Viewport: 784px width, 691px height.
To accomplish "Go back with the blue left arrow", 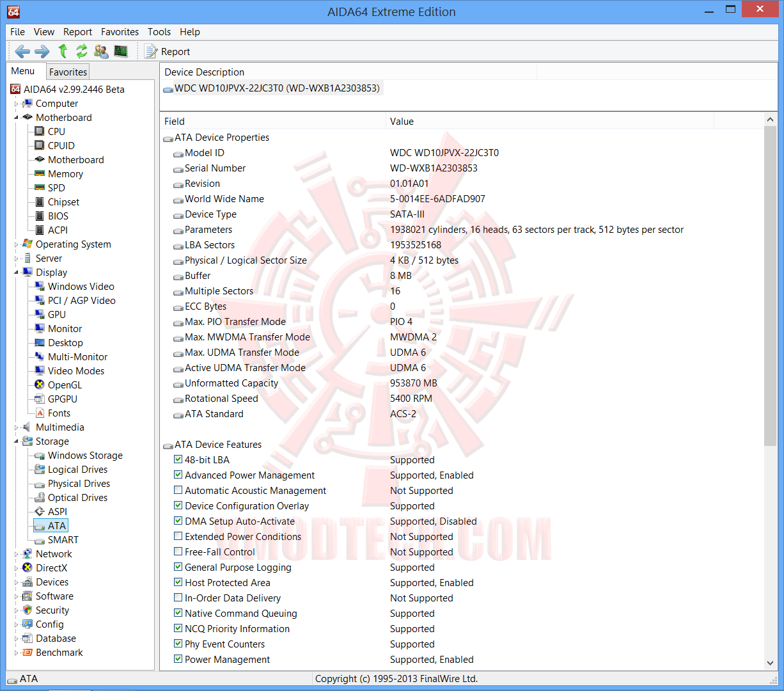I will click(22, 51).
